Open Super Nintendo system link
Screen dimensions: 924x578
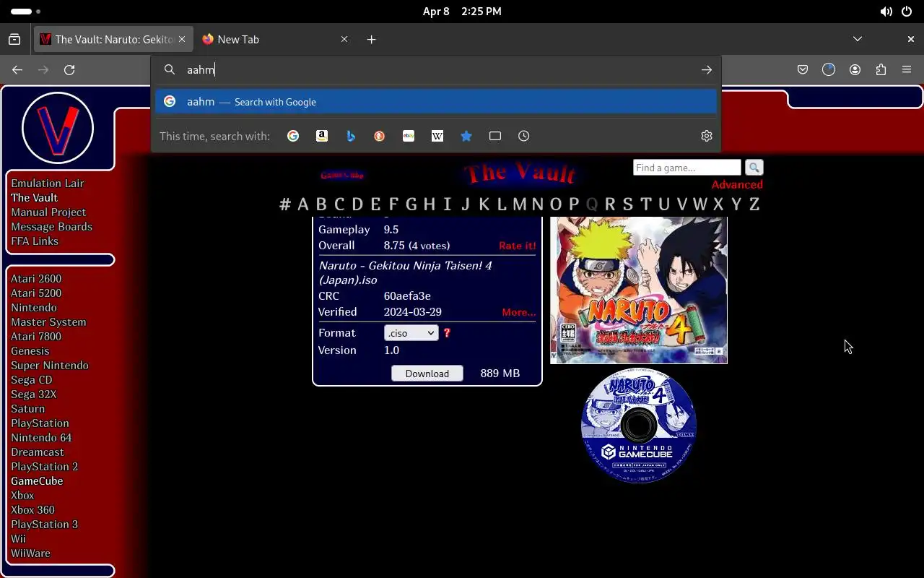(50, 365)
